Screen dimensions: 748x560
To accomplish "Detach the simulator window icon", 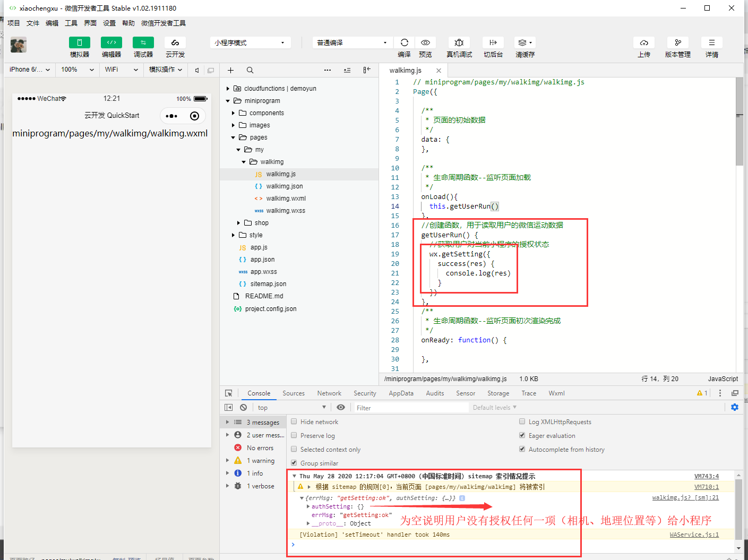I will tap(211, 70).
